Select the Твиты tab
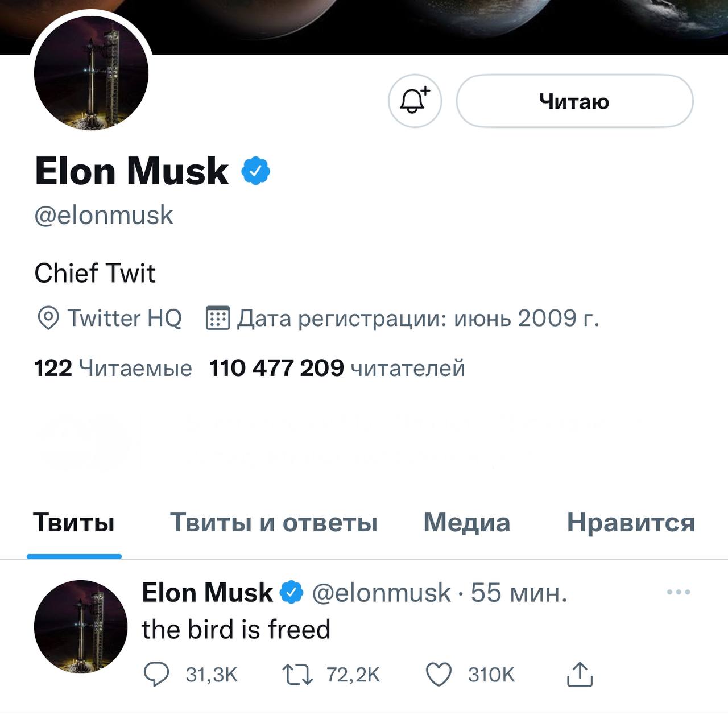This screenshot has height=719, width=728. [74, 522]
